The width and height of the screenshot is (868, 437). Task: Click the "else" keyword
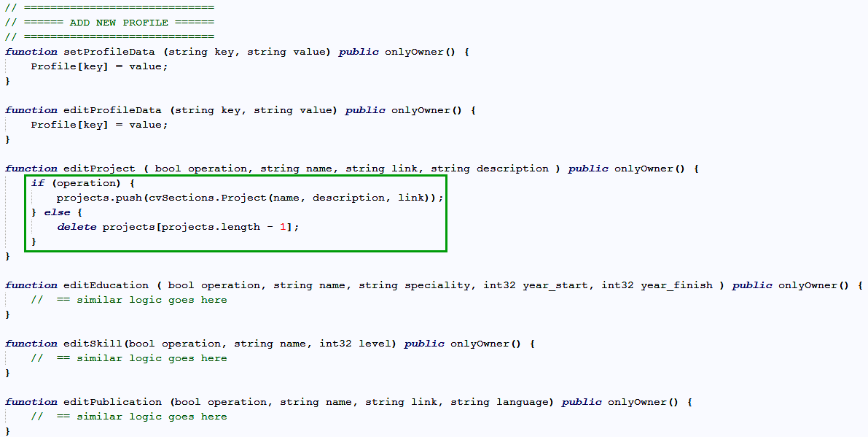pyautogui.click(x=57, y=212)
